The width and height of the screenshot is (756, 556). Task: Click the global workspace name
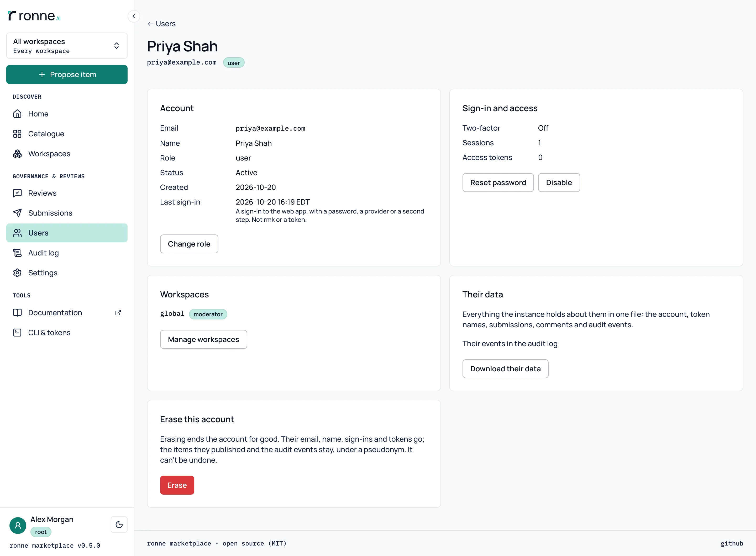click(x=172, y=314)
